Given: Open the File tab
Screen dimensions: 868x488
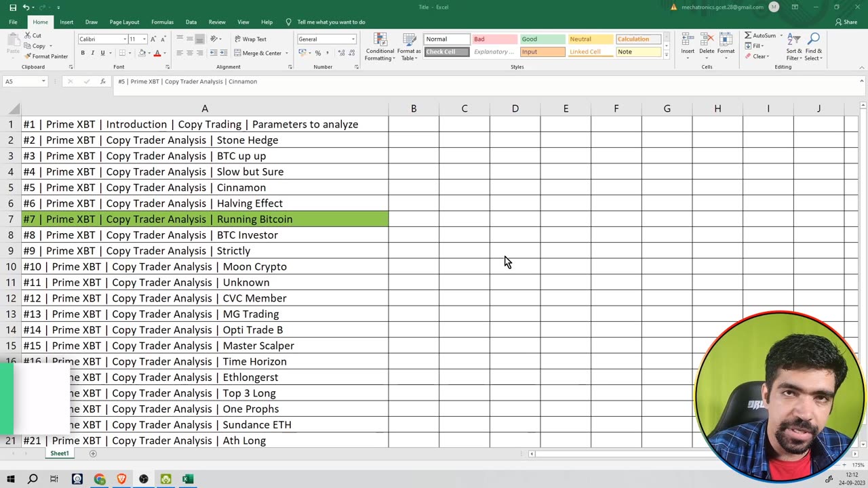Looking at the screenshot, I should pos(13,22).
